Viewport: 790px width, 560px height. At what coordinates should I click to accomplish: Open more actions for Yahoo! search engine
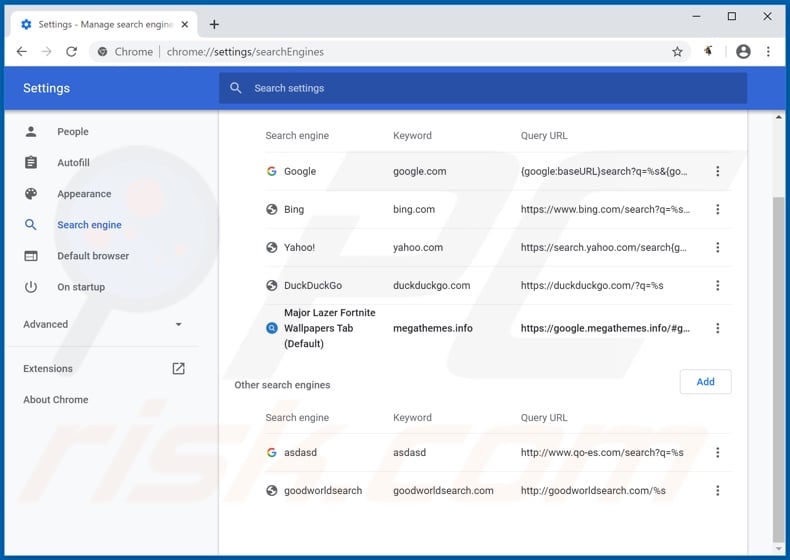tap(717, 247)
